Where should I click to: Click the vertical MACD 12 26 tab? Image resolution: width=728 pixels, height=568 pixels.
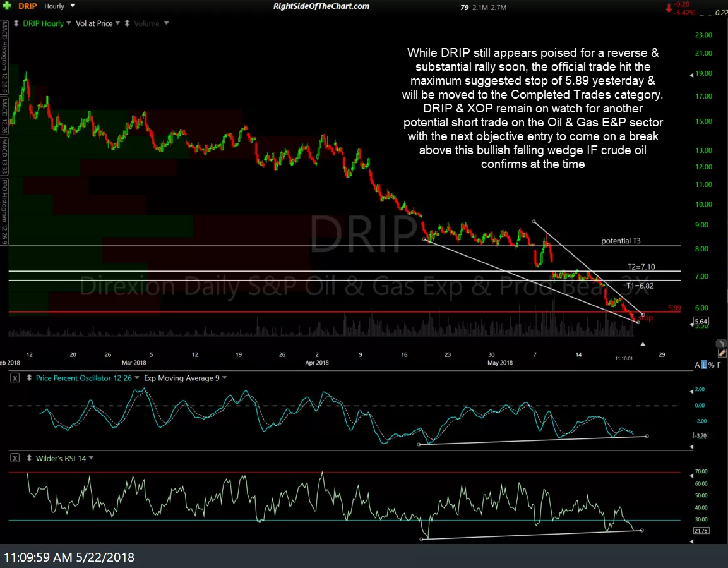(x=4, y=117)
